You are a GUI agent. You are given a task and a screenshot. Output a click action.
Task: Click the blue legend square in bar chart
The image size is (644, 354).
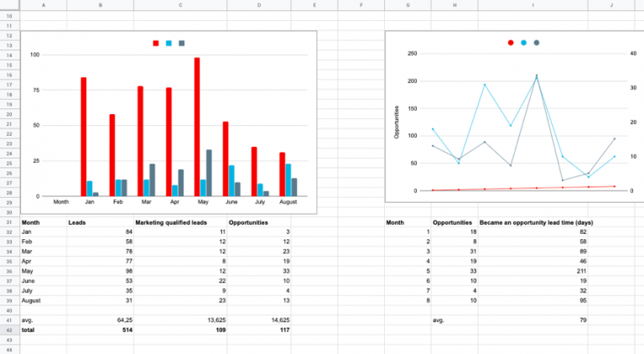[169, 43]
